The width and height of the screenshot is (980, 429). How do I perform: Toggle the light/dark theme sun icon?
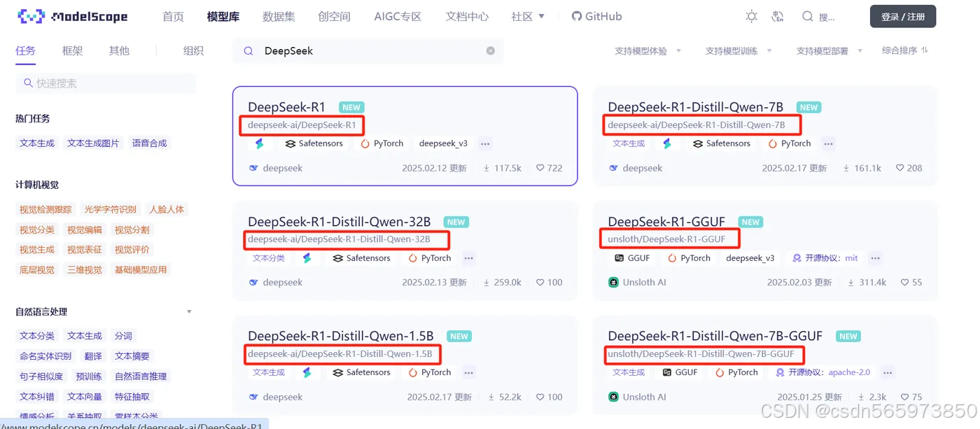point(752,16)
